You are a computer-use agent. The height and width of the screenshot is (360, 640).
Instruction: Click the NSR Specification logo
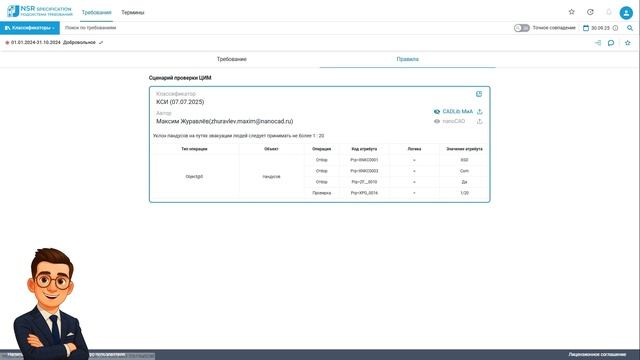[x=39, y=11]
